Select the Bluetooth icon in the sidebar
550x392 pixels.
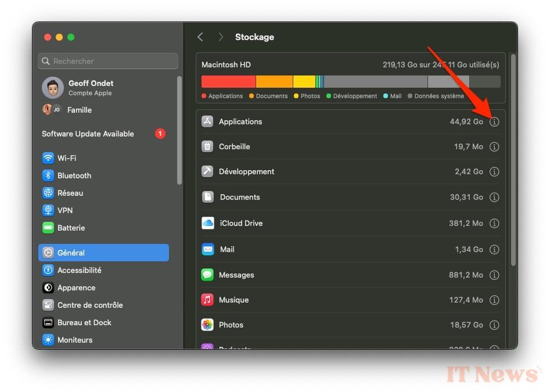48,175
